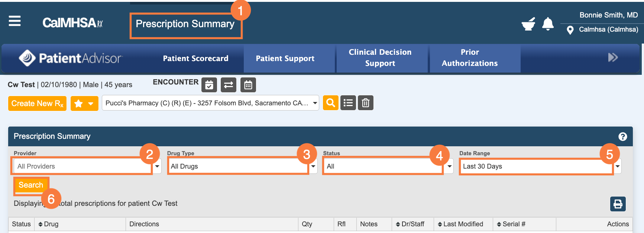Click the help question mark icon
The height and width of the screenshot is (233, 644).
[623, 137]
